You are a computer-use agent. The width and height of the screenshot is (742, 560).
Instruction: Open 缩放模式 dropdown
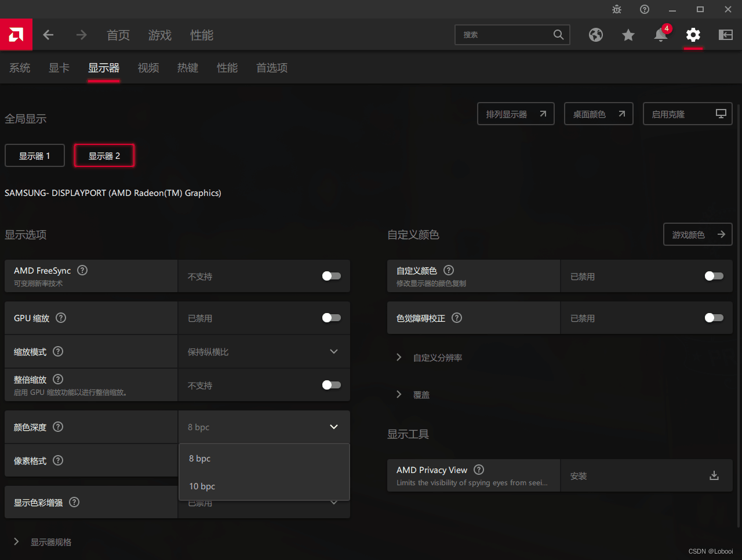(264, 352)
